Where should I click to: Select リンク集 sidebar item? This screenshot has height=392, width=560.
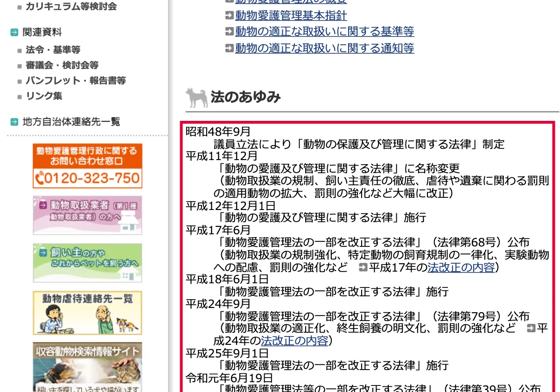click(44, 96)
